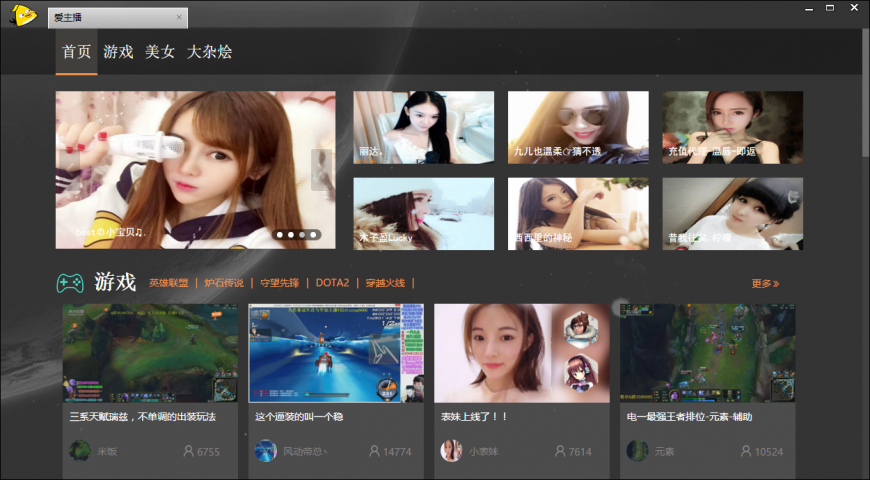The image size is (870, 480).
Task: Select the second carousel indicator dot
Action: (291, 235)
